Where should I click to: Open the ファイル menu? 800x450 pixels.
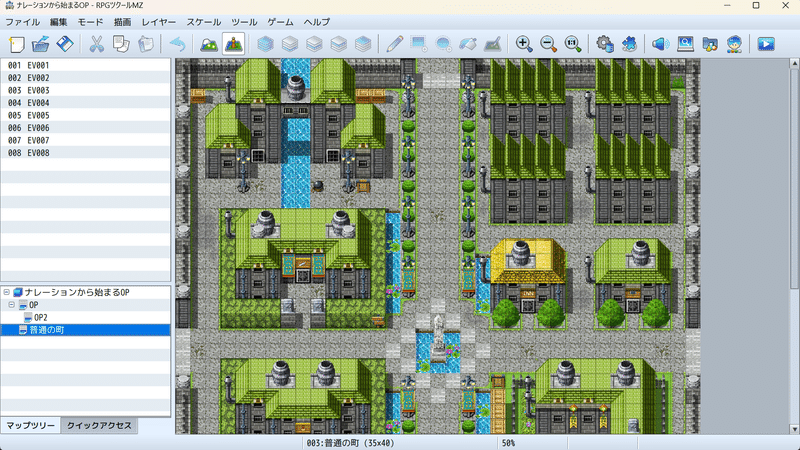coord(22,22)
